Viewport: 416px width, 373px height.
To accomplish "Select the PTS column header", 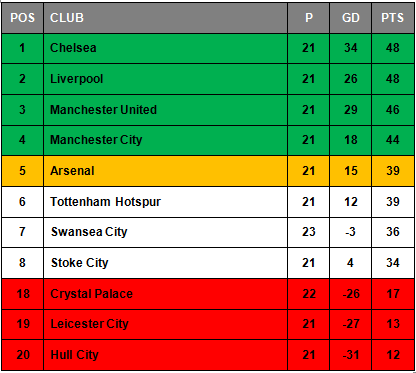I will [393, 18].
